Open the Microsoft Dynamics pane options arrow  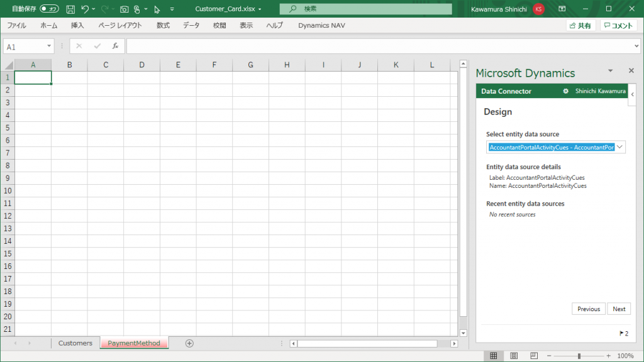(610, 70)
